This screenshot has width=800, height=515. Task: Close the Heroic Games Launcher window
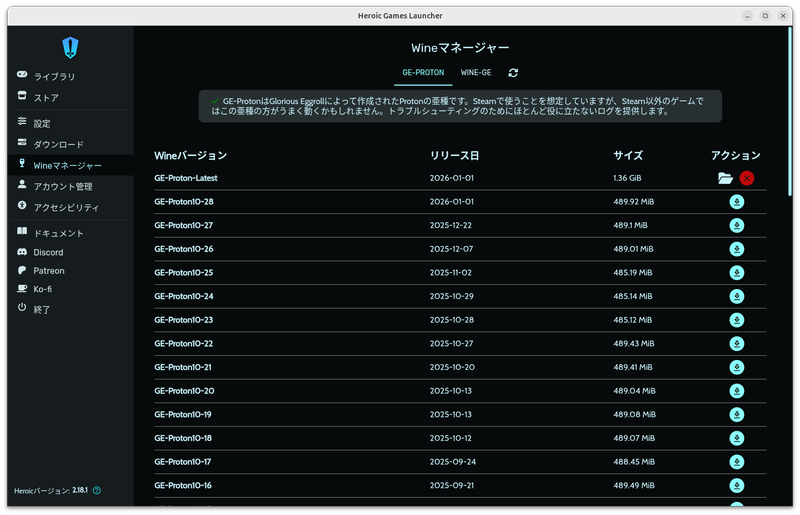click(x=783, y=16)
